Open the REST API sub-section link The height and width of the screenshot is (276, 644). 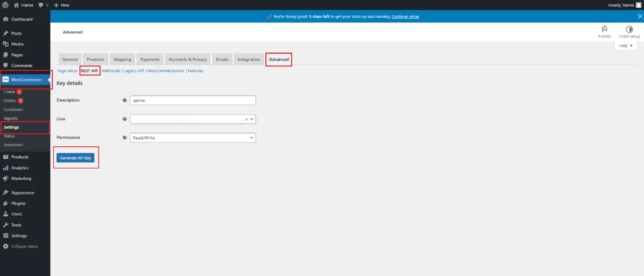point(89,71)
